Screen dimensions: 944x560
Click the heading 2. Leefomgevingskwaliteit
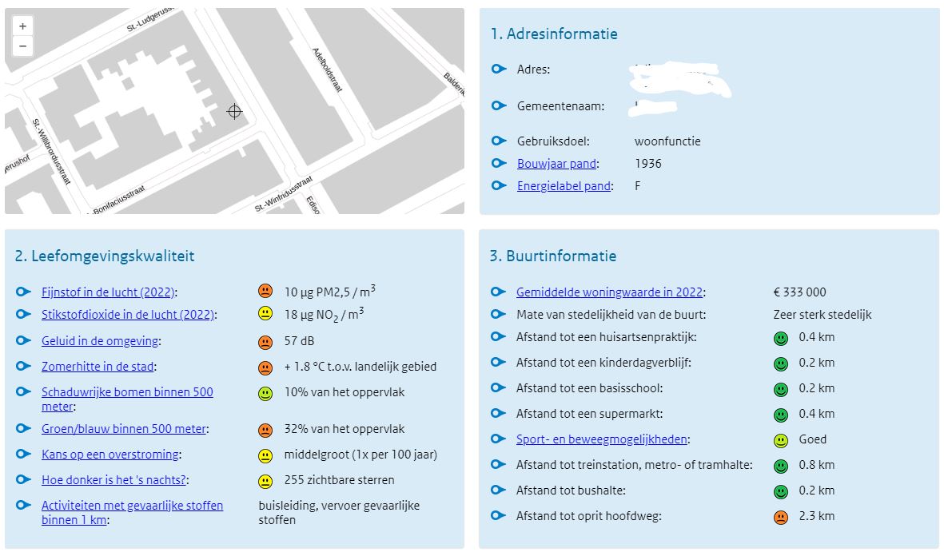(105, 256)
